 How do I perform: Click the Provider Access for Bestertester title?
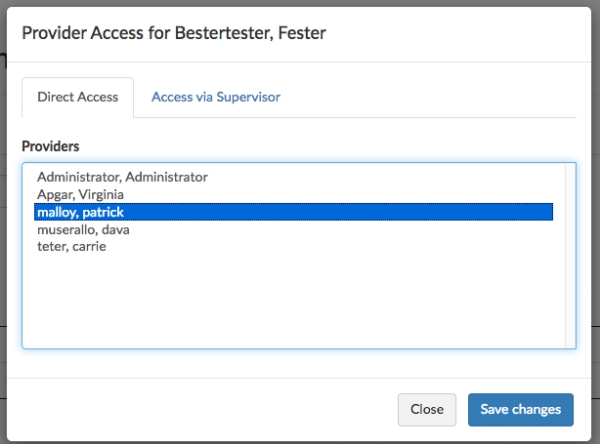(174, 33)
